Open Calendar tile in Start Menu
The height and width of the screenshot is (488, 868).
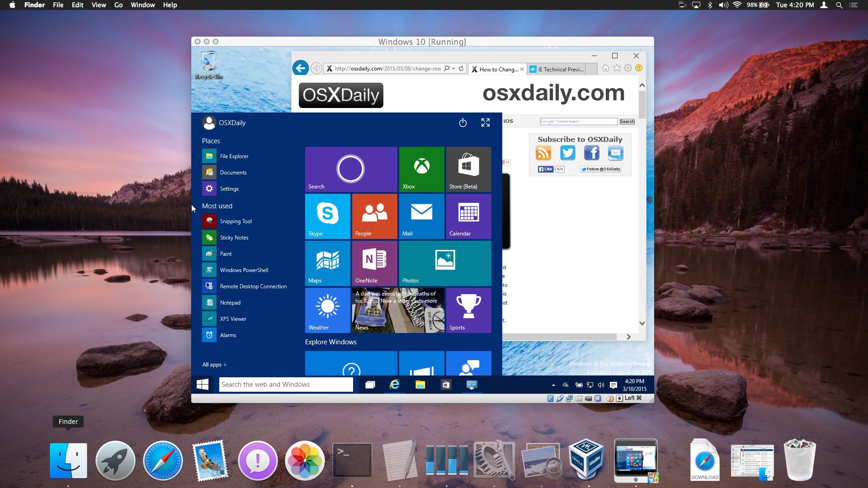[468, 215]
